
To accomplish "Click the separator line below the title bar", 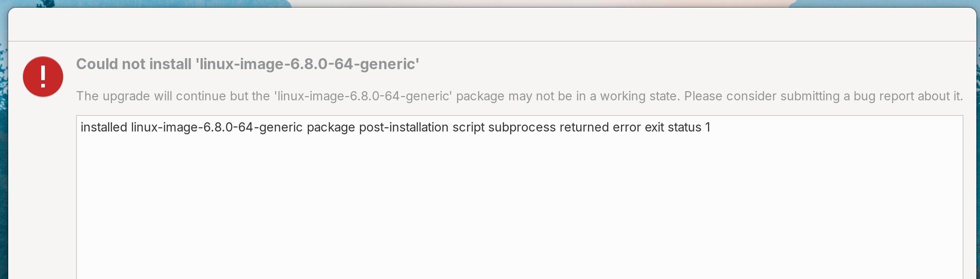I will 492,41.
